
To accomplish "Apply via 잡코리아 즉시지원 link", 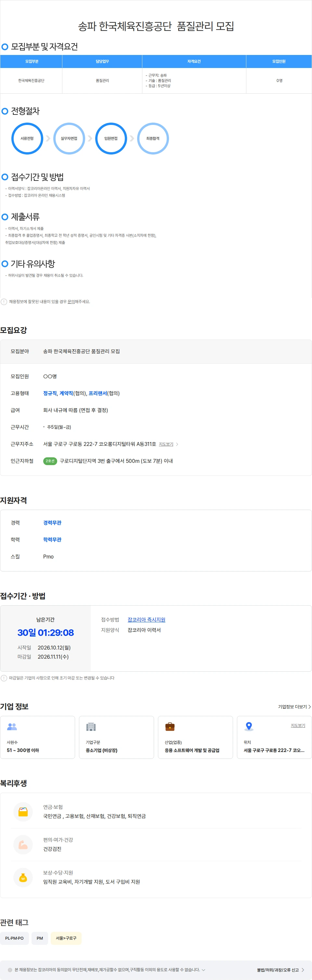I will [x=146, y=620].
